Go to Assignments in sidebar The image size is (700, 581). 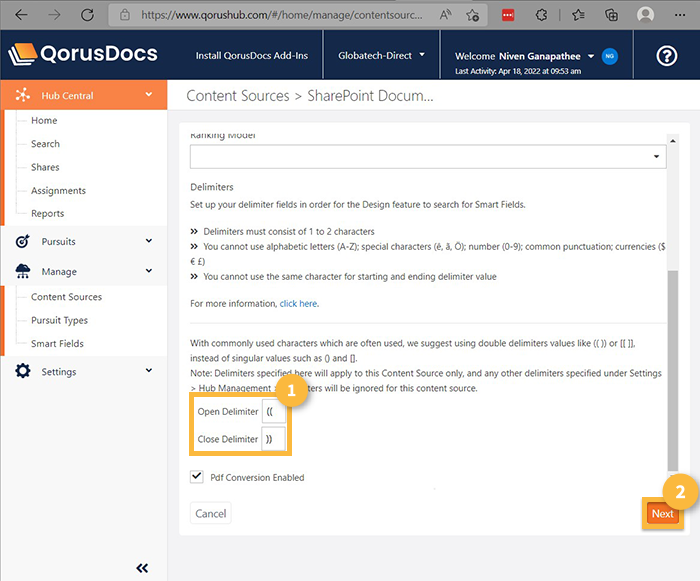pyautogui.click(x=58, y=190)
